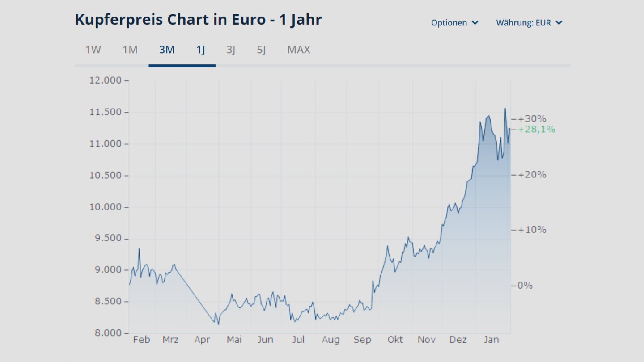Click the highest price peak in January
The width and height of the screenshot is (644, 362).
(x=505, y=109)
